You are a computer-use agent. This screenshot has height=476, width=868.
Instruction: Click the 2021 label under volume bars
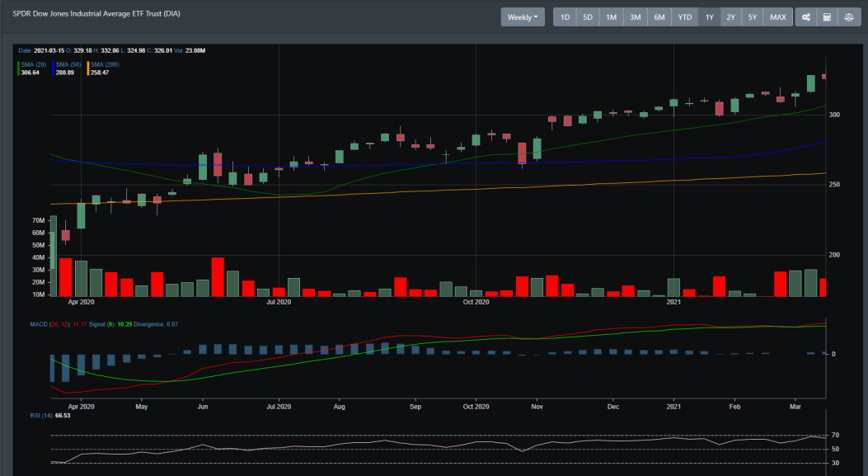click(x=673, y=302)
